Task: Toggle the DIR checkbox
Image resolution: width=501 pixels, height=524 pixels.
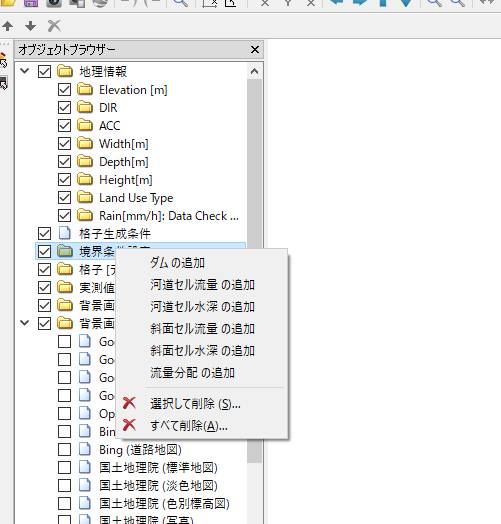Action: coord(65,108)
